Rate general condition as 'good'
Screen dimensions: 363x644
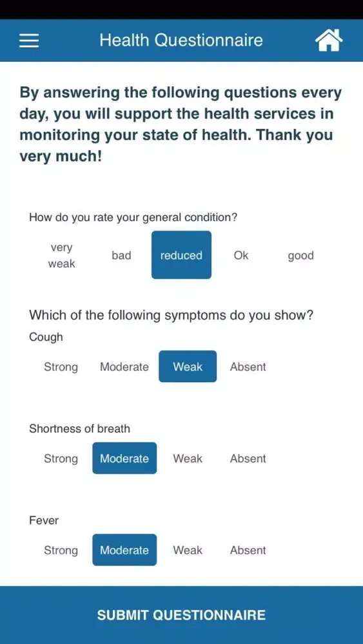point(300,256)
